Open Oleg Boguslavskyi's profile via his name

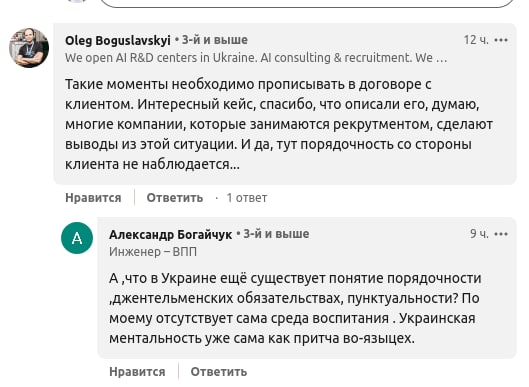[118, 40]
